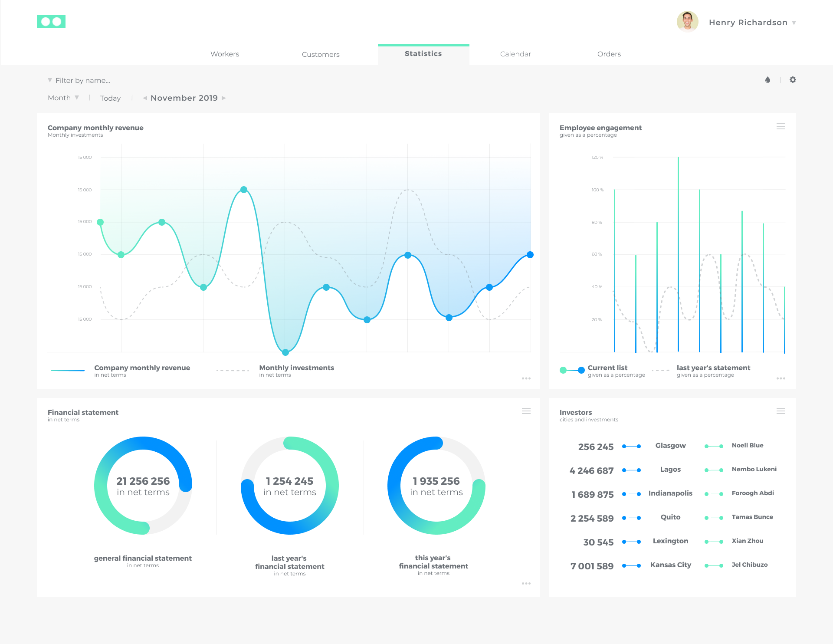Click three-dots on Employee engagement panel

click(781, 378)
